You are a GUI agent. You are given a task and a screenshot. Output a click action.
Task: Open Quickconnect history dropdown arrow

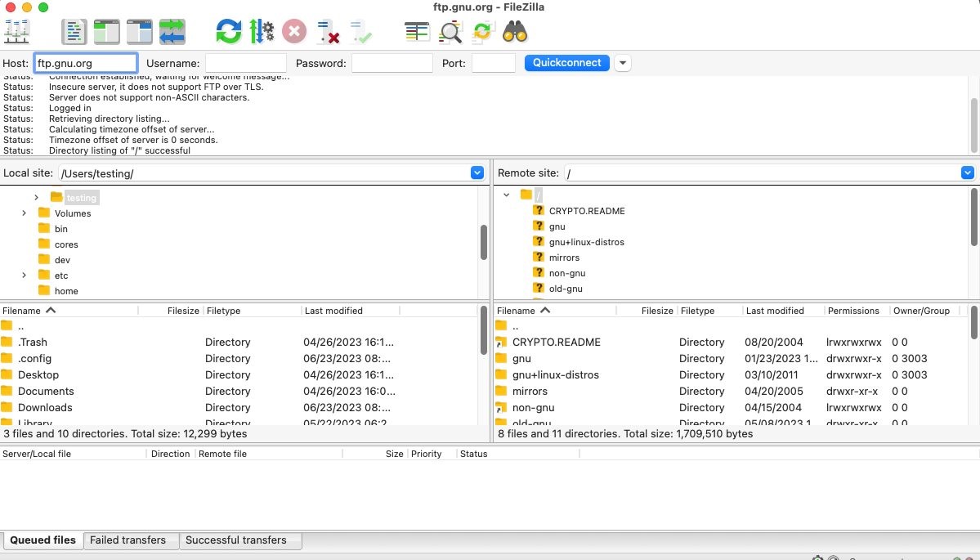(623, 63)
